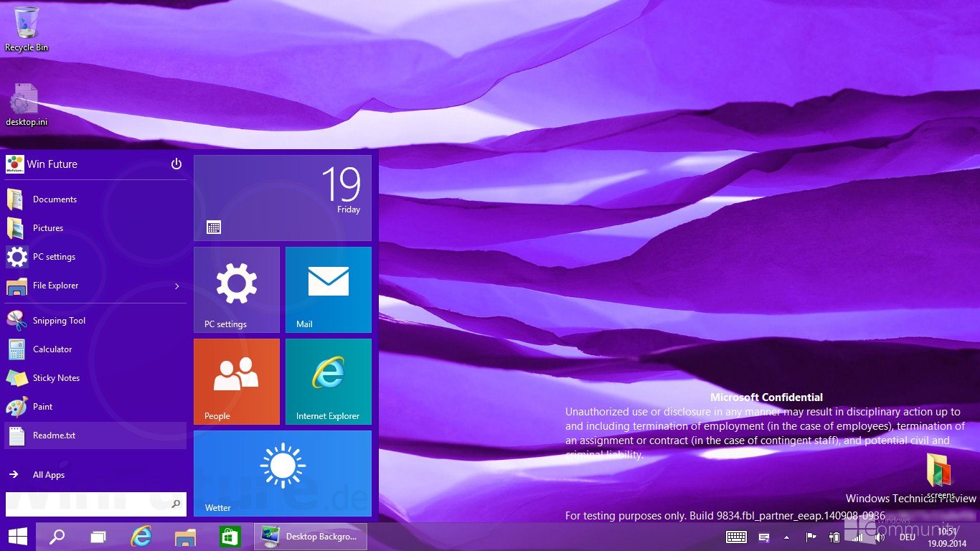Open Task View on the taskbar
980x551 pixels.
coord(98,537)
